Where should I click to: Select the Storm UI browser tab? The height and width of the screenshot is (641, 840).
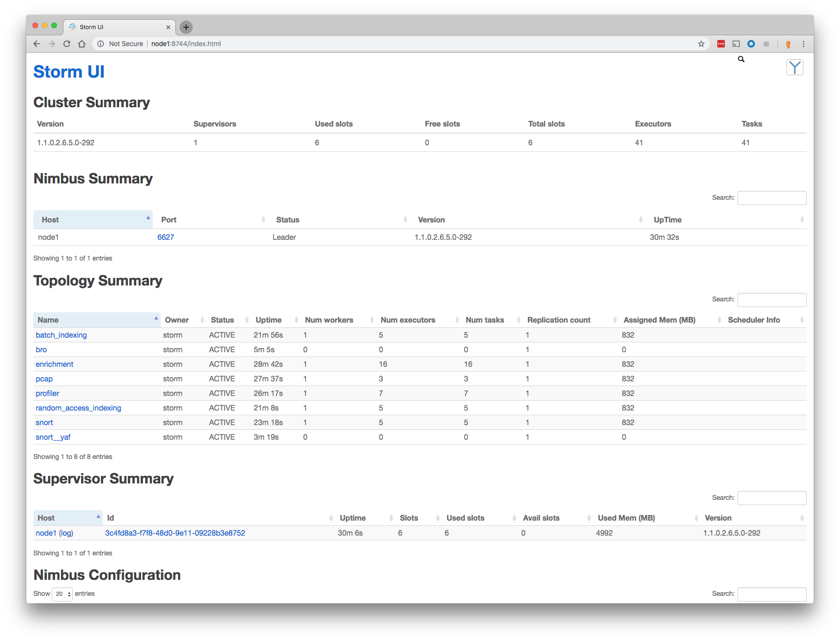click(x=120, y=27)
